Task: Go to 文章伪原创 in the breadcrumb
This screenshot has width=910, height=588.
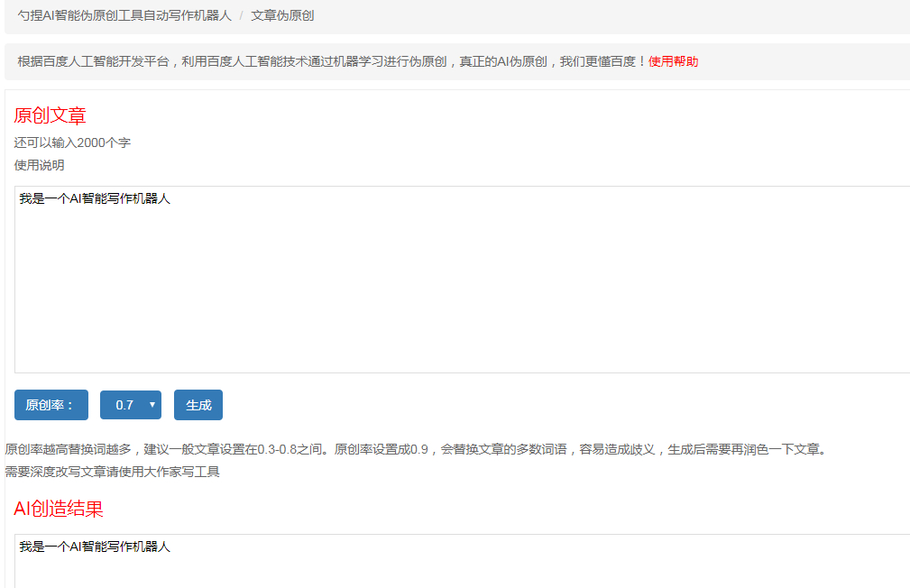Action: (282, 16)
